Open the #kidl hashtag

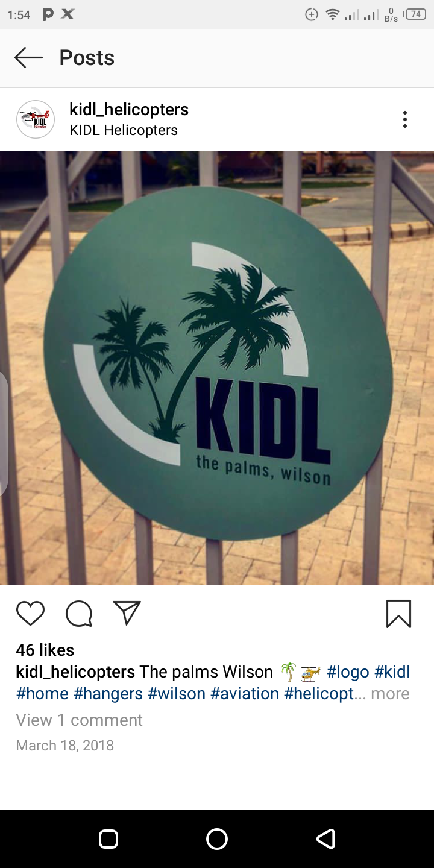pos(392,671)
